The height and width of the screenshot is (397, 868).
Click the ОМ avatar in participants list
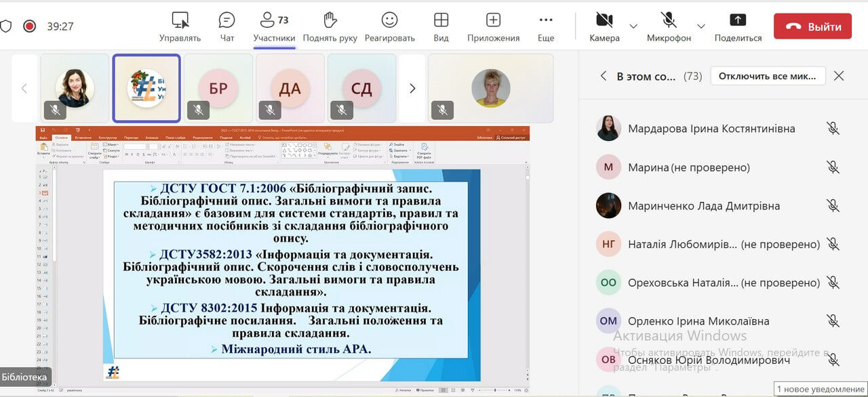(608, 321)
